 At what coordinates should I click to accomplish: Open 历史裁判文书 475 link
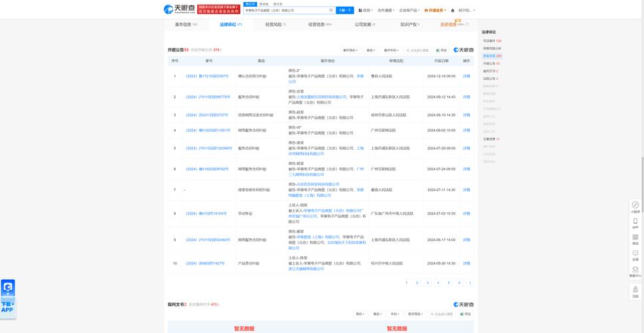point(204,304)
